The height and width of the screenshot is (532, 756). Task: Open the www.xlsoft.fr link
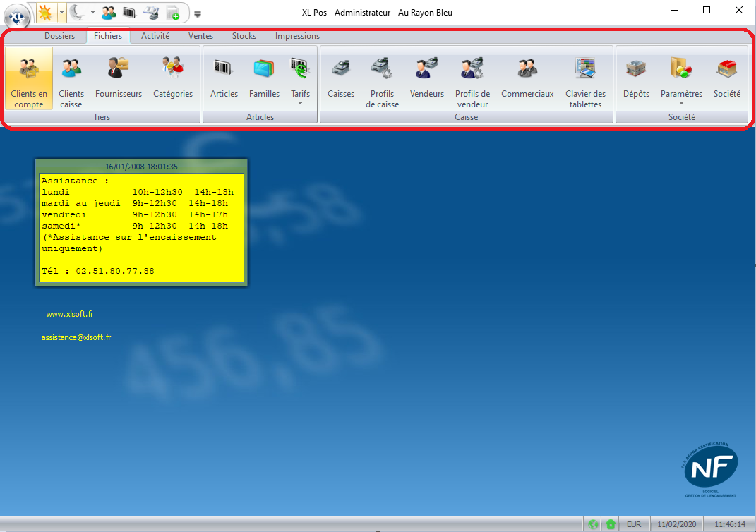(70, 315)
